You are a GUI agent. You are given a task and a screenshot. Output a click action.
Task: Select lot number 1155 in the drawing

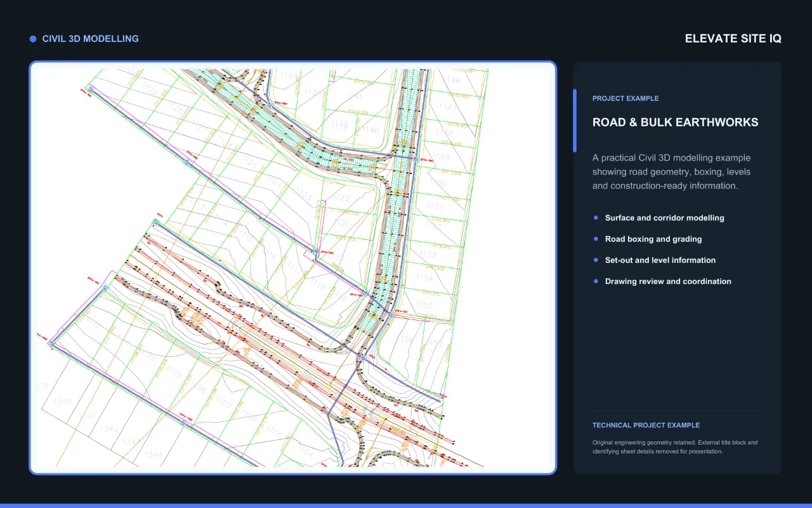pos(424,305)
